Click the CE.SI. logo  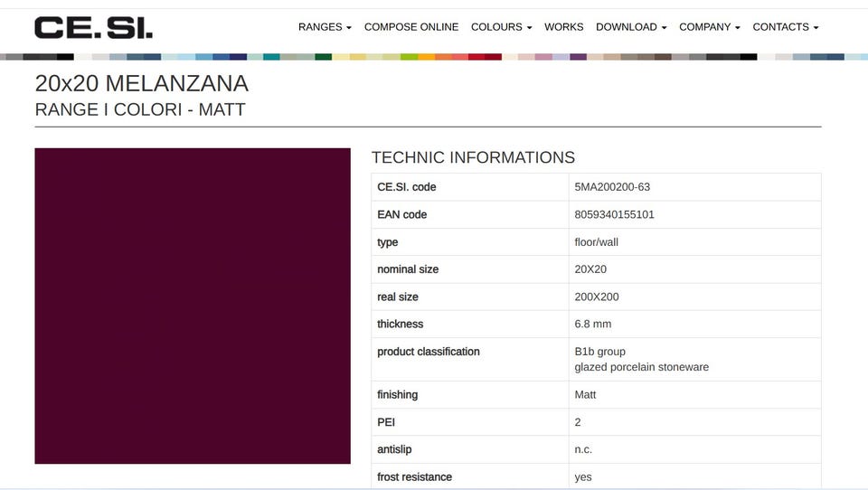[x=93, y=27]
